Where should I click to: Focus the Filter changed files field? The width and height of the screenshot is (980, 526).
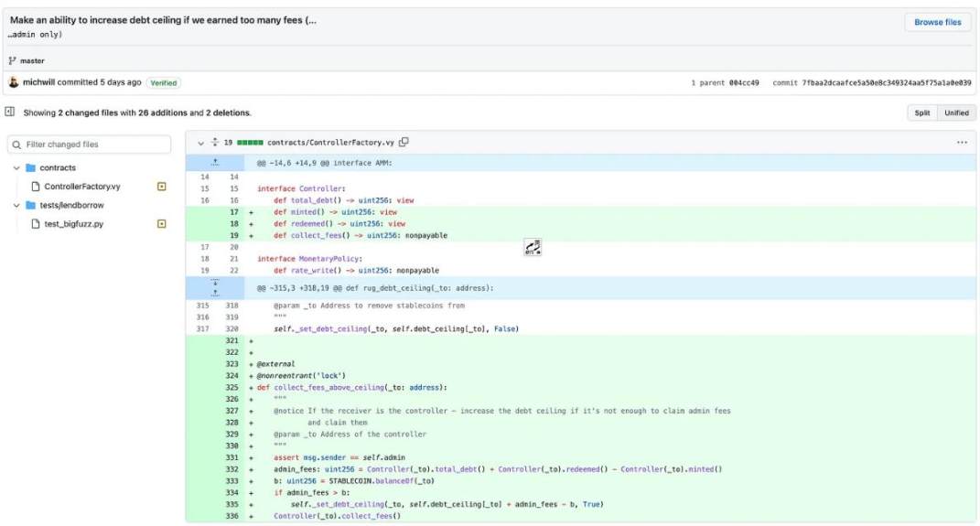89,145
